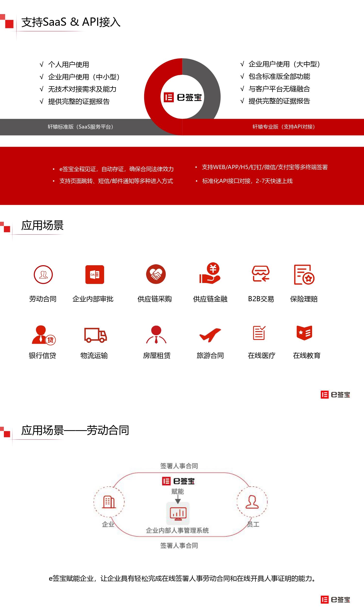Click the 应用场景 section heading

42,225
